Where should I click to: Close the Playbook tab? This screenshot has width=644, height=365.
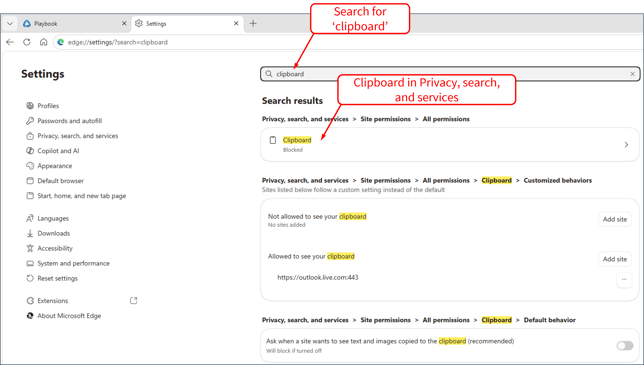(124, 24)
